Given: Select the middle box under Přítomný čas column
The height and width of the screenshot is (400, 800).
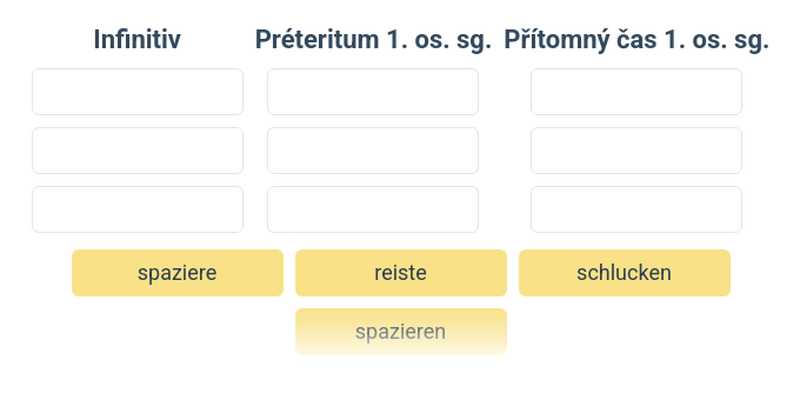Looking at the screenshot, I should [x=636, y=151].
